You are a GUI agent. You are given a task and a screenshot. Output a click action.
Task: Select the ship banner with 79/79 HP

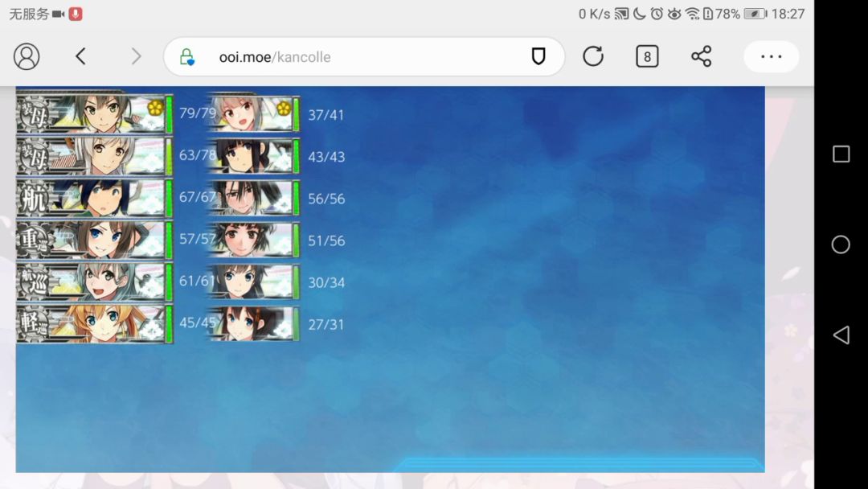pyautogui.click(x=92, y=113)
